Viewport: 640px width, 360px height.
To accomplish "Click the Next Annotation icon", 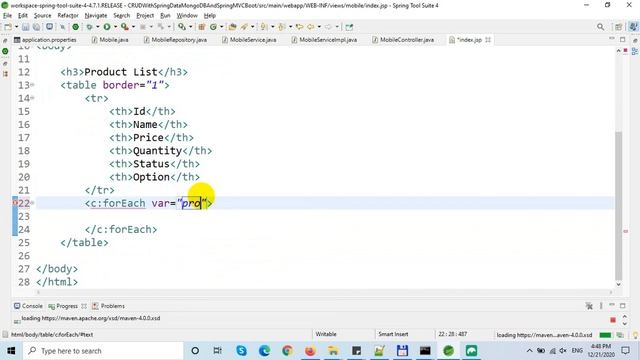I will [264, 27].
